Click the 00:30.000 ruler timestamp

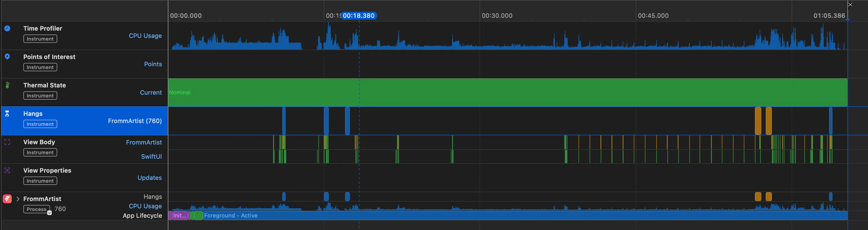click(x=497, y=16)
